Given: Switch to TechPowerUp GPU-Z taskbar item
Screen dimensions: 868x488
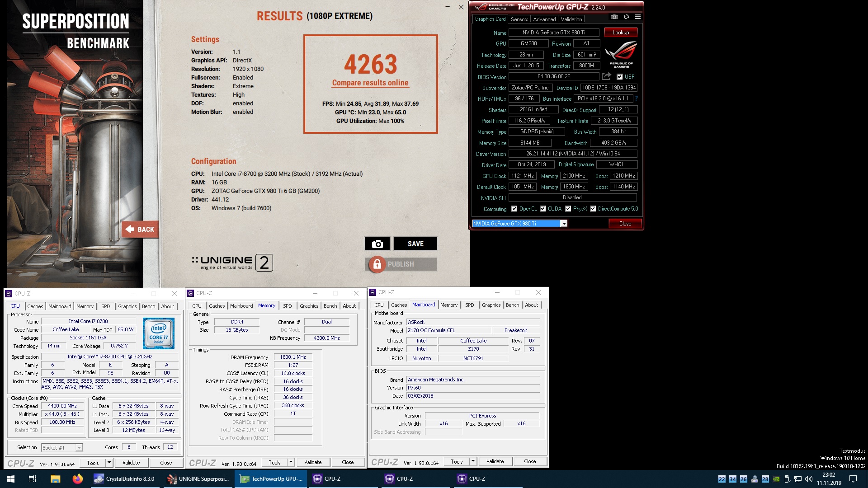Looking at the screenshot, I should point(271,479).
